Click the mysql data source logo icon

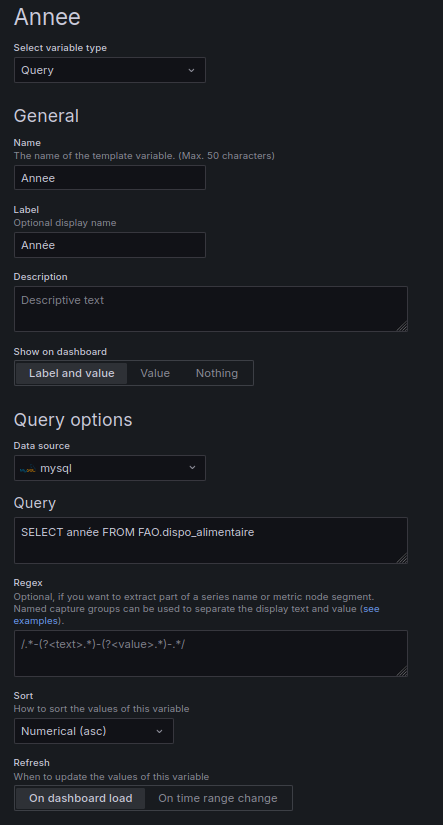click(x=27, y=468)
